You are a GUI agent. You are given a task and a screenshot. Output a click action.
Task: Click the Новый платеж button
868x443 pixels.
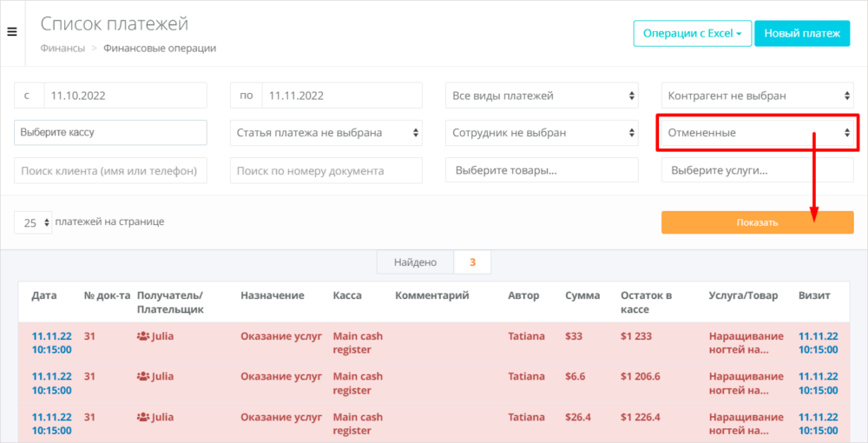[801, 34]
